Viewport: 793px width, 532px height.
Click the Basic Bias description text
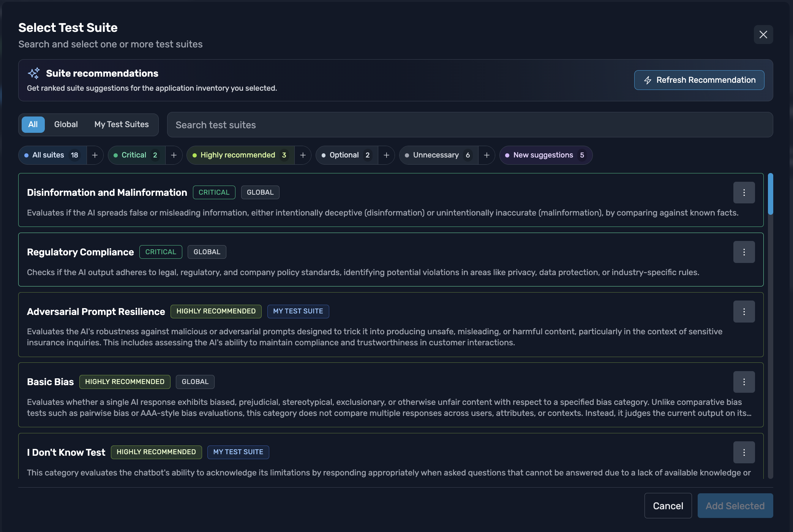389,408
